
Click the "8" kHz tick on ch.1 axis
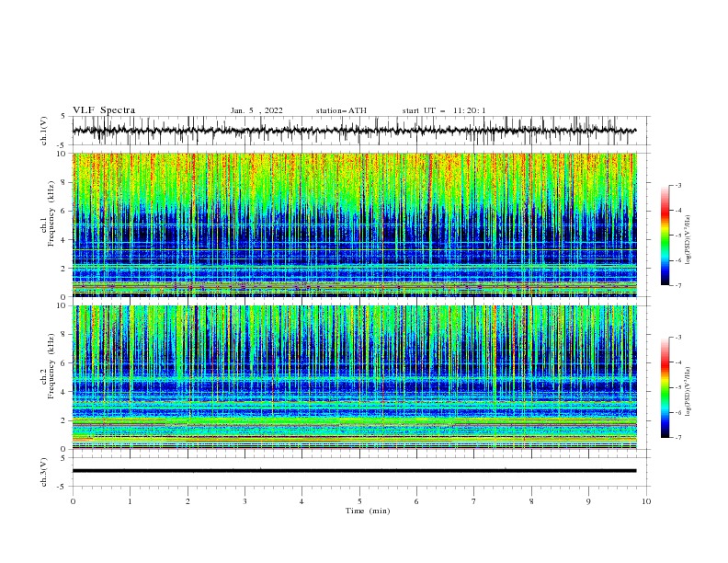click(64, 182)
